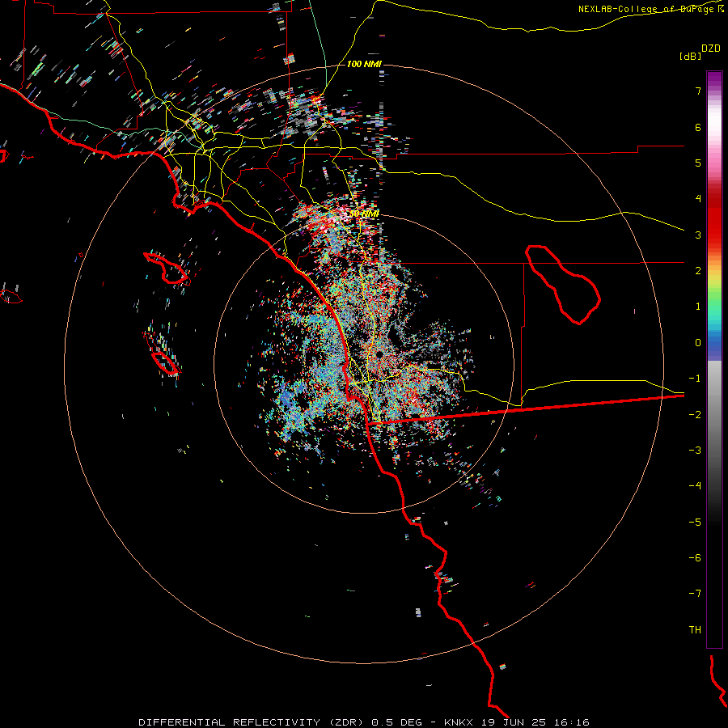This screenshot has height=728, width=728.
Task: Click the 1 value on the color scale
Action: (x=698, y=307)
